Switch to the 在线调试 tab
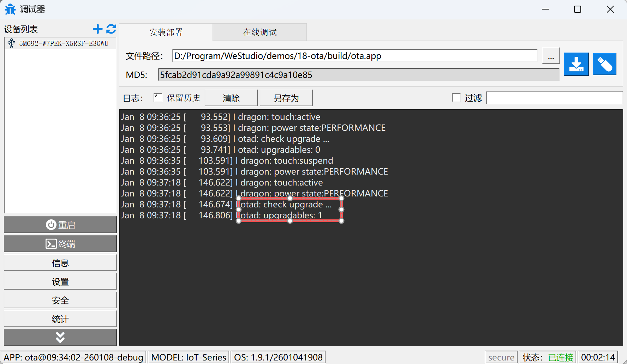627x364 pixels. (x=259, y=32)
